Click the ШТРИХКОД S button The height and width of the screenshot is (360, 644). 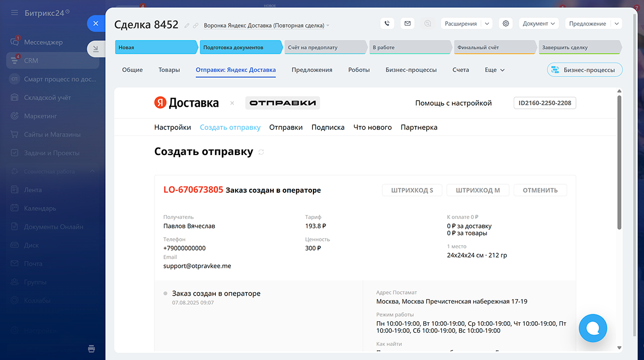point(412,190)
